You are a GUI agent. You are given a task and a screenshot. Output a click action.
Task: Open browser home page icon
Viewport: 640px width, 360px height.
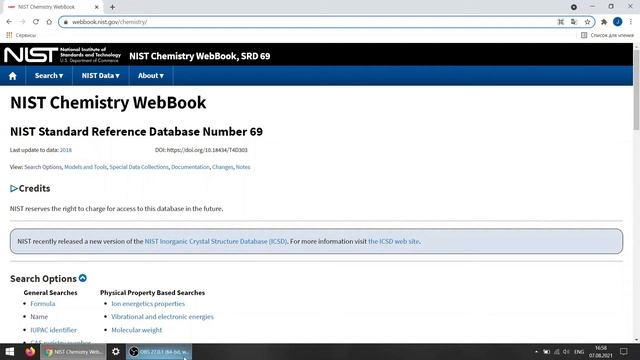49,22
